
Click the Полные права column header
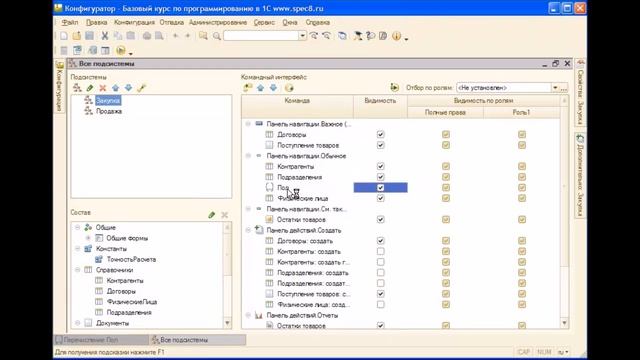pyautogui.click(x=445, y=112)
